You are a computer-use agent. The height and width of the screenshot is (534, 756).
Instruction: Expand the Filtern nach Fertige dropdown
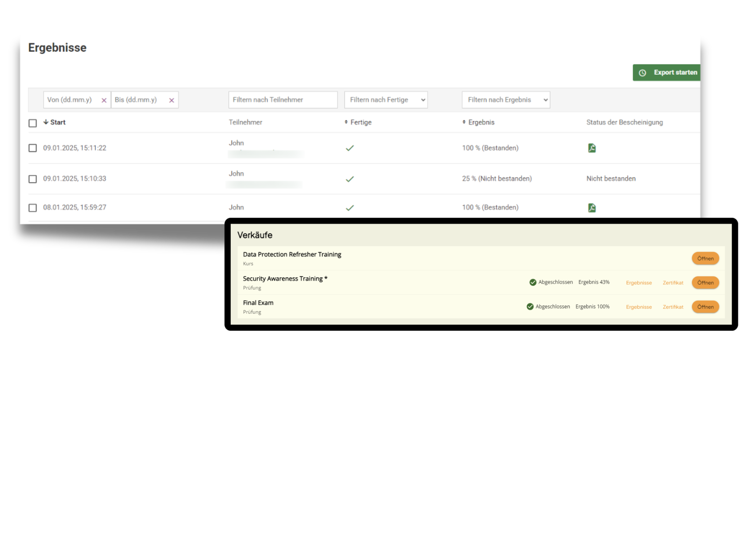pos(386,100)
